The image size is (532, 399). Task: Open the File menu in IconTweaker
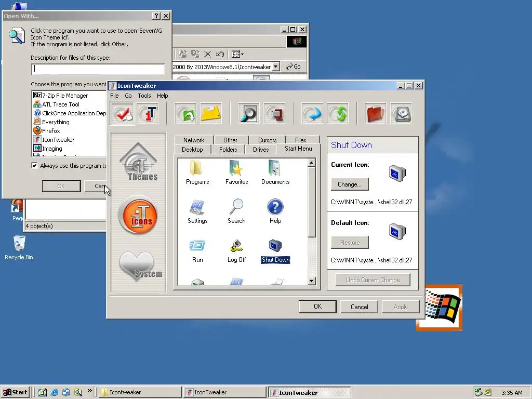click(114, 96)
